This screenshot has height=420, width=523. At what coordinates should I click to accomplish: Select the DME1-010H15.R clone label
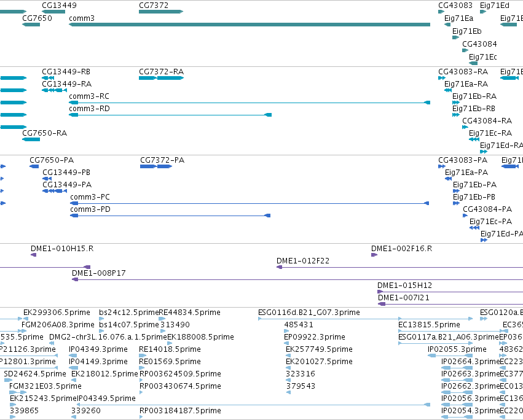click(x=62, y=249)
